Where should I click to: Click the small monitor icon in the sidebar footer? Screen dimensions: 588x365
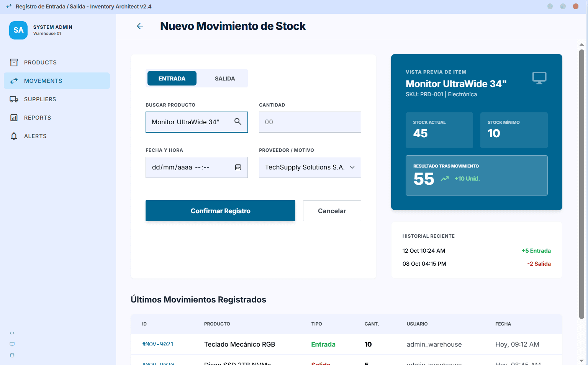pyautogui.click(x=12, y=344)
